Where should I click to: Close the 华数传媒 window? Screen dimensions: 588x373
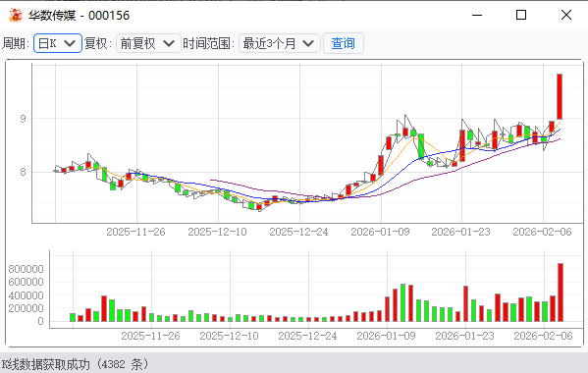click(x=566, y=15)
